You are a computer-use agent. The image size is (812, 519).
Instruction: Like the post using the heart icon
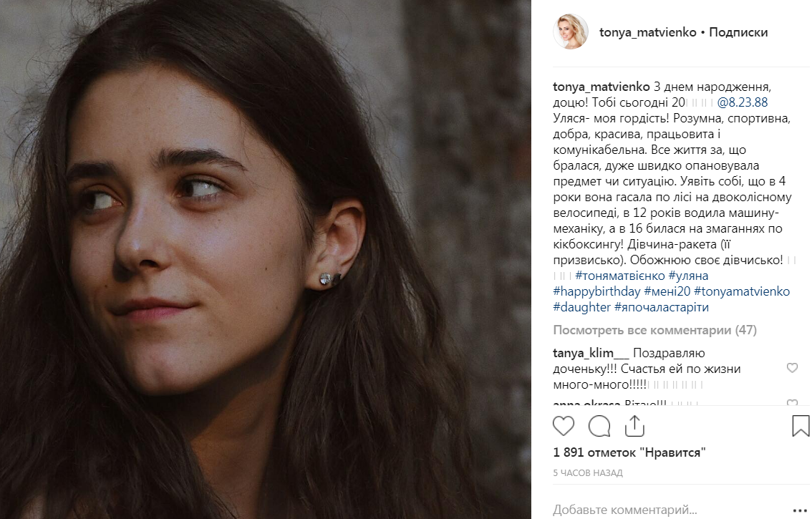tap(563, 426)
